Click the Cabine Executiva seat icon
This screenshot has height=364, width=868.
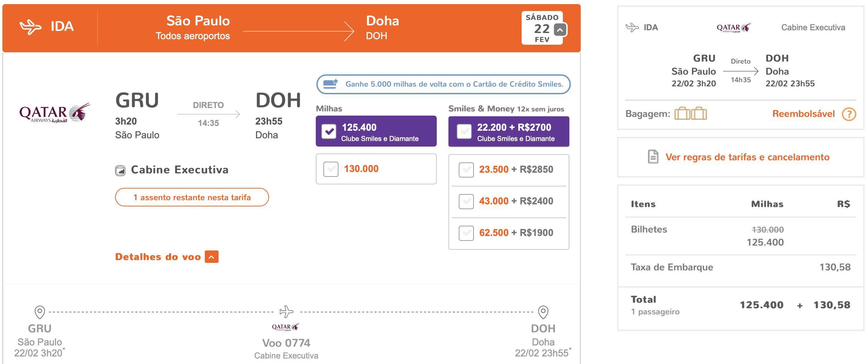(x=120, y=170)
